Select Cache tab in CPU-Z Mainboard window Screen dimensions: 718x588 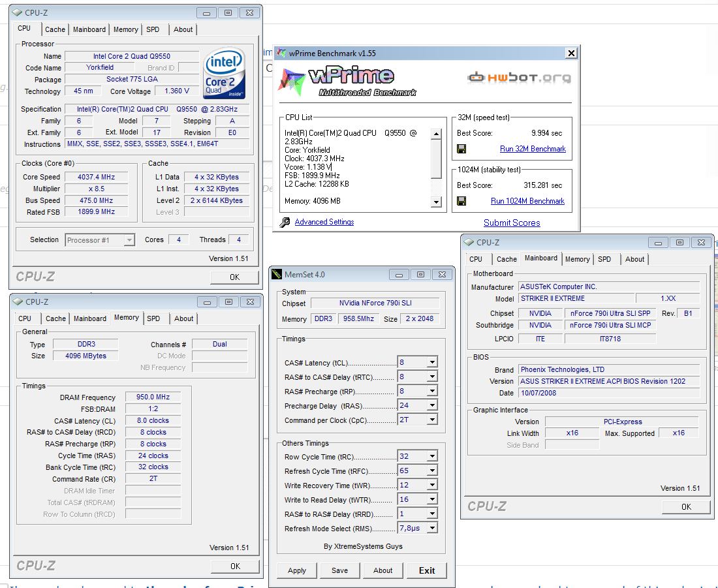tap(507, 259)
